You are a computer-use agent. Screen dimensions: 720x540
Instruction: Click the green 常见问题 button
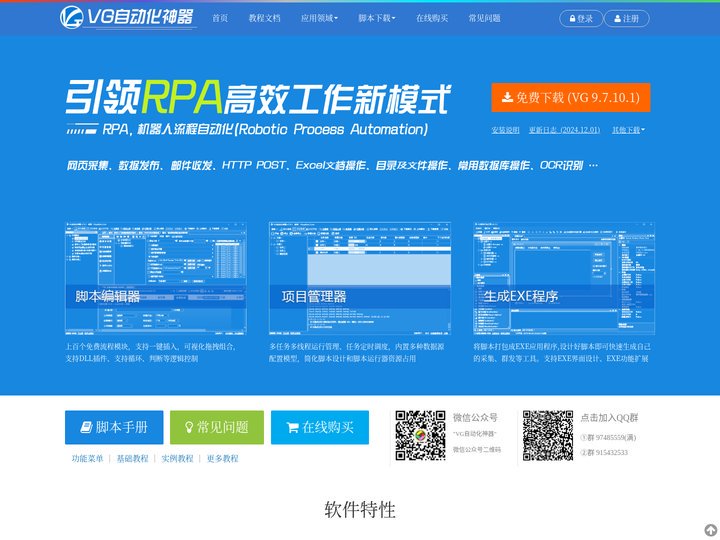(x=217, y=427)
